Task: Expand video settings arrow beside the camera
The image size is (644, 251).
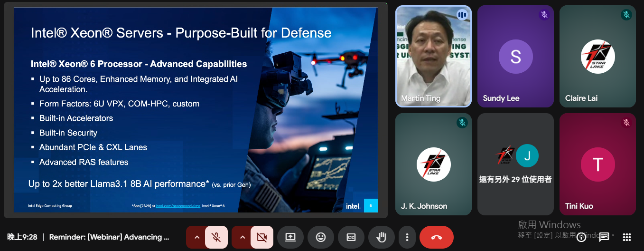Action: click(242, 237)
